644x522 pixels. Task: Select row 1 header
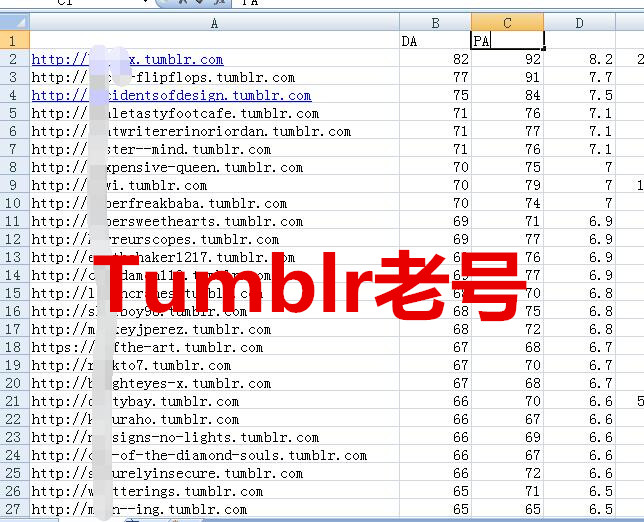15,41
